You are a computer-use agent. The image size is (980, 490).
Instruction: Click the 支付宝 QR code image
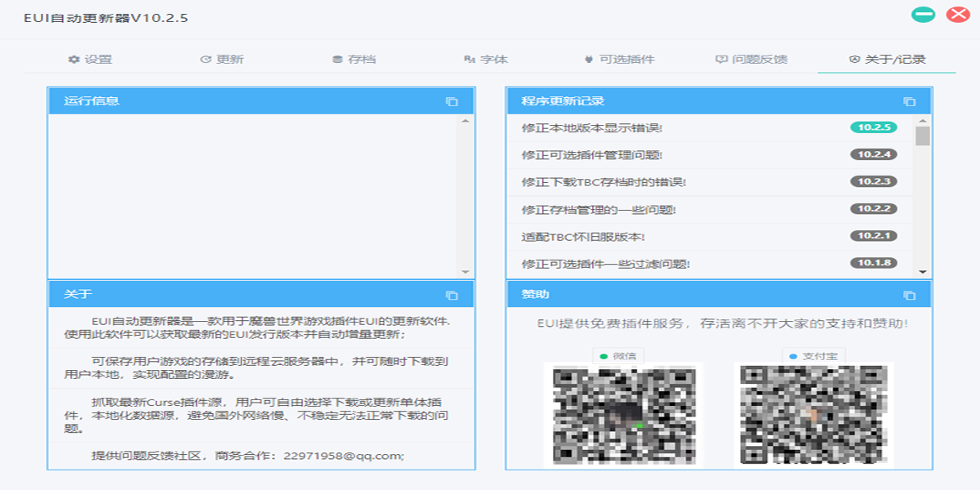(813, 414)
